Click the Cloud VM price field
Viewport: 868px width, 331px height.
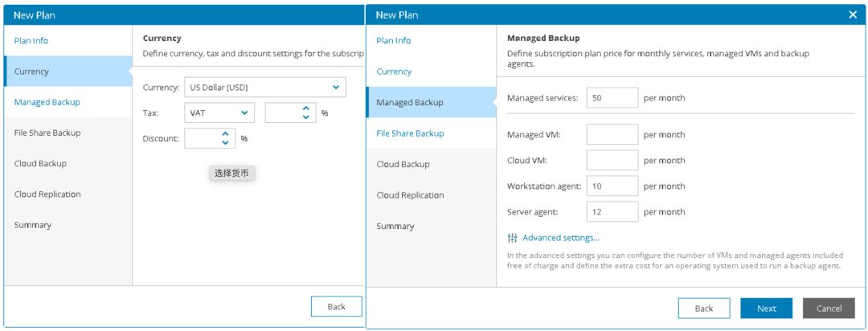pos(612,161)
